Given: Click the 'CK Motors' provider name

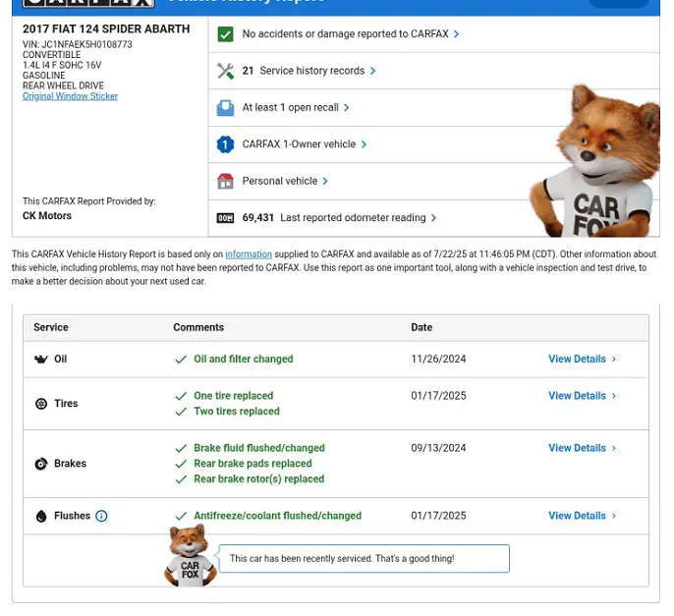Looking at the screenshot, I should click(47, 216).
